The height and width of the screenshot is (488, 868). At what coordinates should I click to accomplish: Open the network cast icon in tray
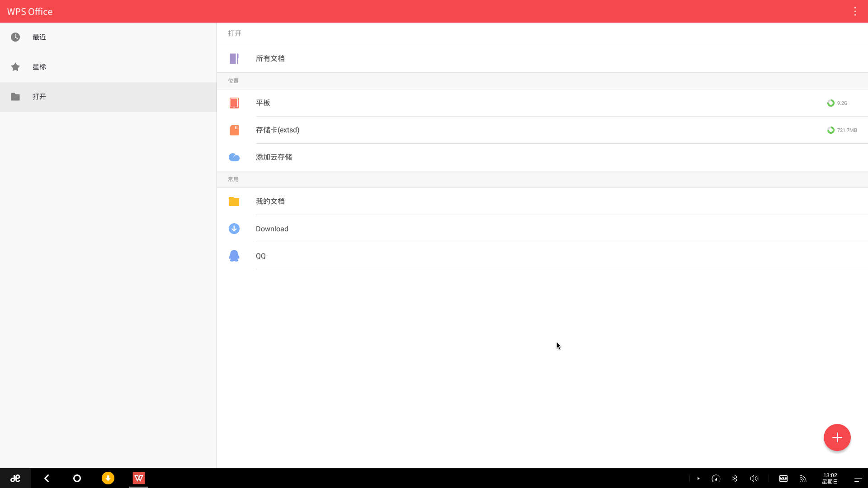[803, 479]
